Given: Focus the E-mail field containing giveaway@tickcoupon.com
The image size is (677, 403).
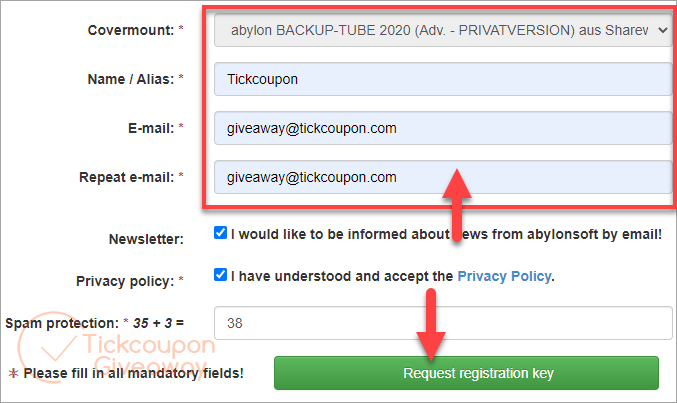Looking at the screenshot, I should (x=442, y=128).
